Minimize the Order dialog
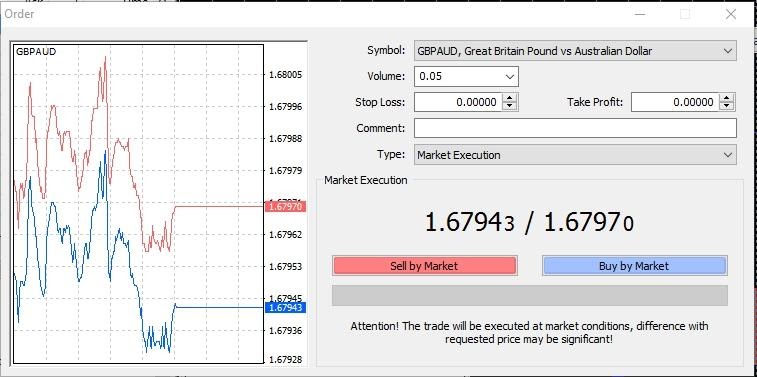The image size is (757, 377). [640, 14]
